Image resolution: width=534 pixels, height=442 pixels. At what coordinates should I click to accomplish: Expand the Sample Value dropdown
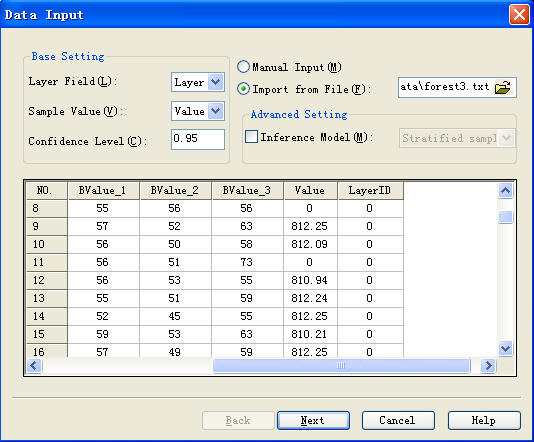[216, 111]
